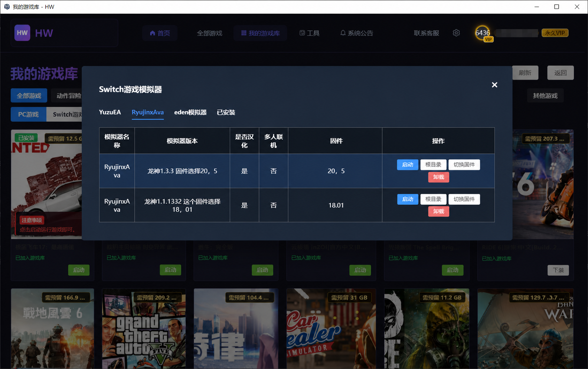Click the VIP avatar badge 6436
Screen dimensions: 588x369
pyautogui.click(x=483, y=33)
